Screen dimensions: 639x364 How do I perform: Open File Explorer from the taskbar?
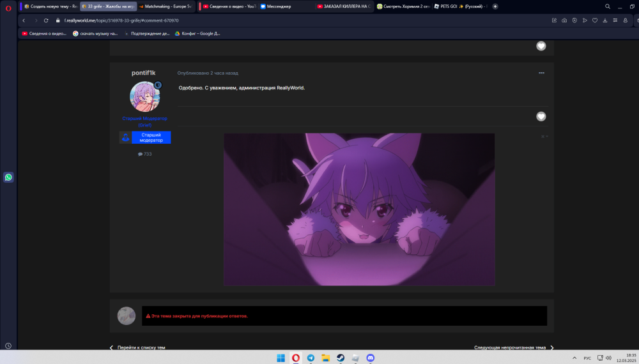[x=326, y=358]
